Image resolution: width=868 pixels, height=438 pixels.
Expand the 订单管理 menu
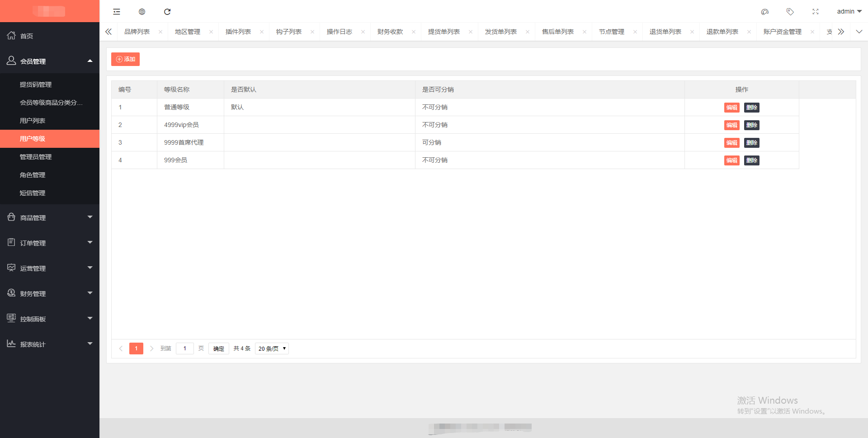point(50,243)
